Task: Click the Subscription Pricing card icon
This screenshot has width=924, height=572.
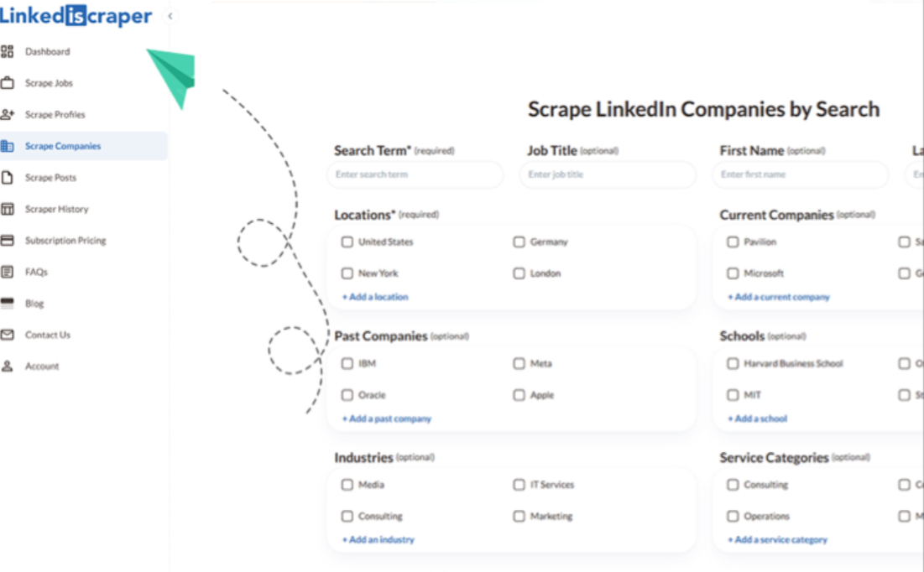Action: [8, 241]
